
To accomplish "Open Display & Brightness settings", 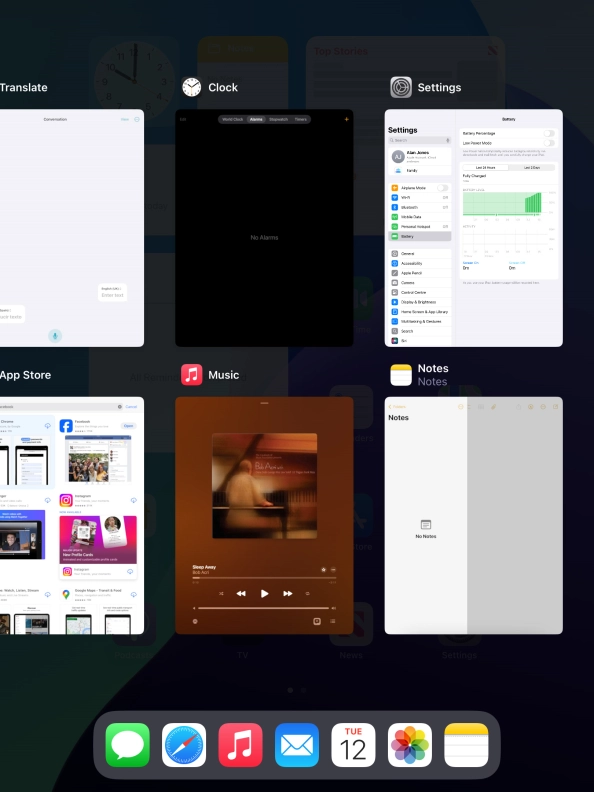I will pyautogui.click(x=420, y=302).
